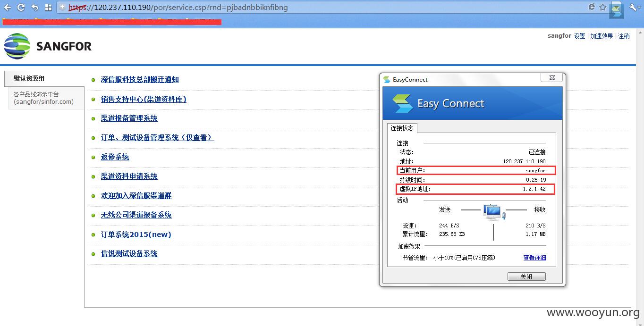Viewport: 644px width, 326px height.
Task: Open 欢迎加入深信服渠道群 link
Action: (x=136, y=196)
